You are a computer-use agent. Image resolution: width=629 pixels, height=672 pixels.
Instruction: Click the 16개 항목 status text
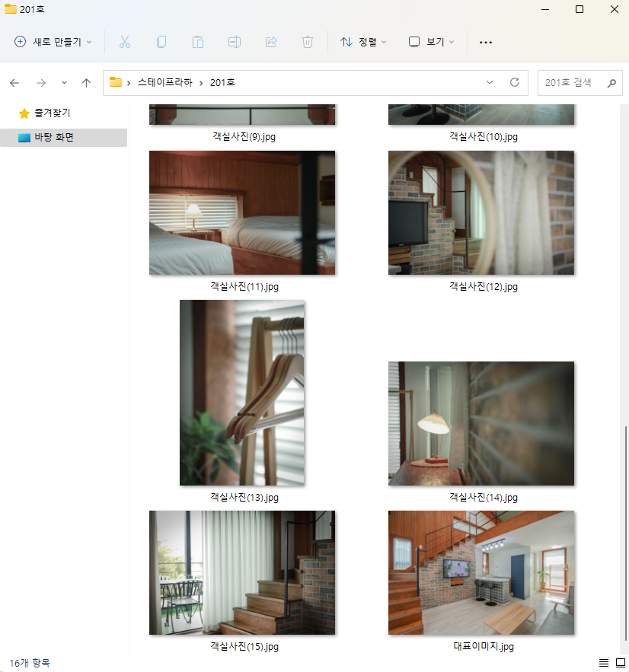coord(30,663)
